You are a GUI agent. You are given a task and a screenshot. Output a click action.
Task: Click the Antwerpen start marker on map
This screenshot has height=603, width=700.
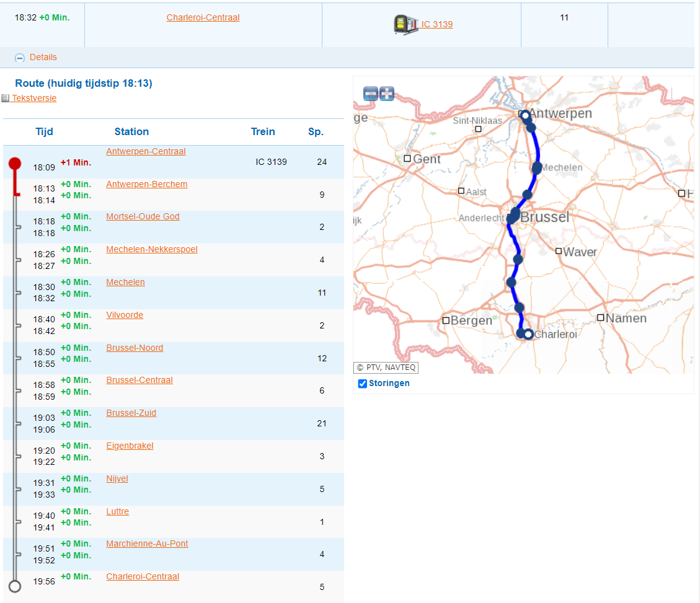pyautogui.click(x=525, y=115)
